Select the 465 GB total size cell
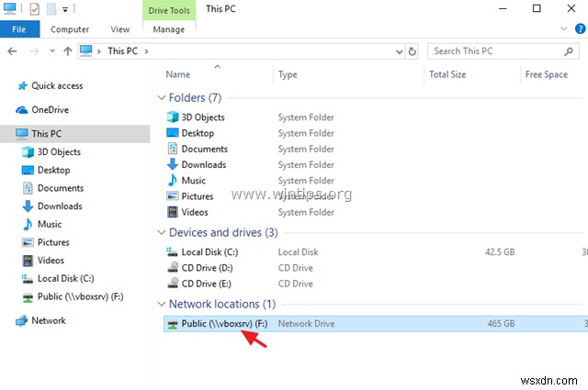588x390 pixels. click(501, 324)
